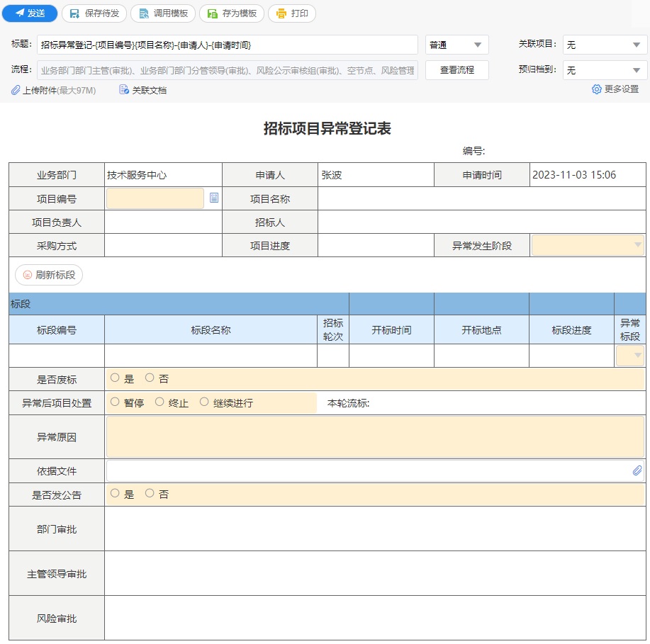The width and height of the screenshot is (650, 644).
Task: Click the 刷新标段 refresh button
Action: coord(49,275)
